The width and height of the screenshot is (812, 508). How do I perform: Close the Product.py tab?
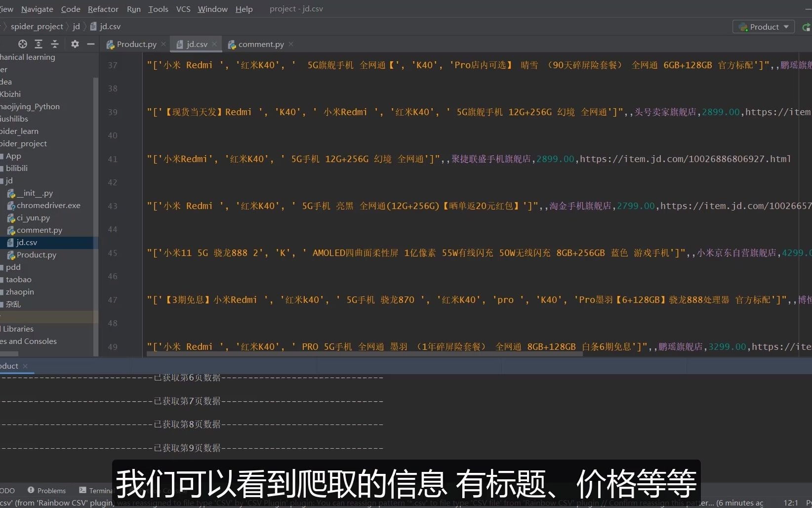point(163,44)
